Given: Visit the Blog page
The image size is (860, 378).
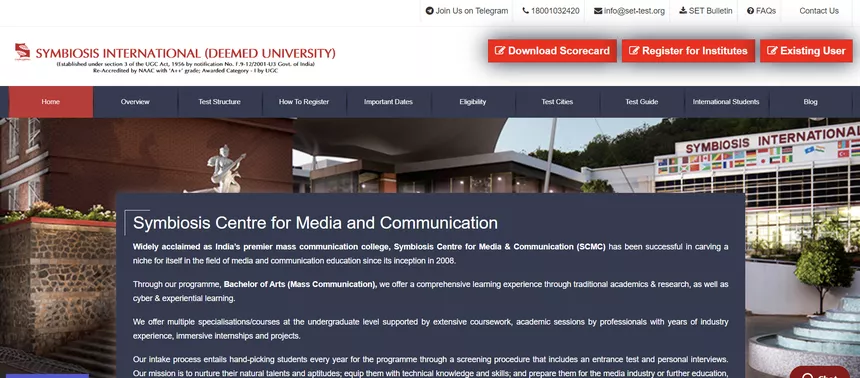Looking at the screenshot, I should coord(811,102).
